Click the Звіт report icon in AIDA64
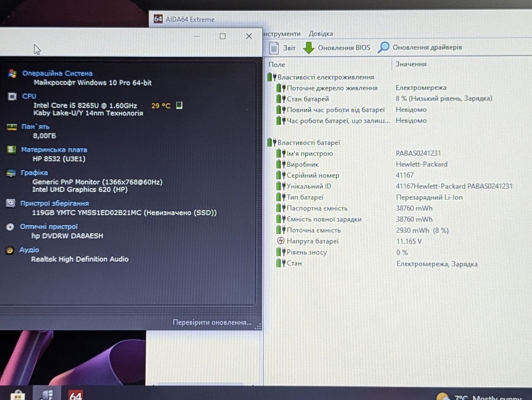This screenshot has width=532, height=400. click(273, 48)
